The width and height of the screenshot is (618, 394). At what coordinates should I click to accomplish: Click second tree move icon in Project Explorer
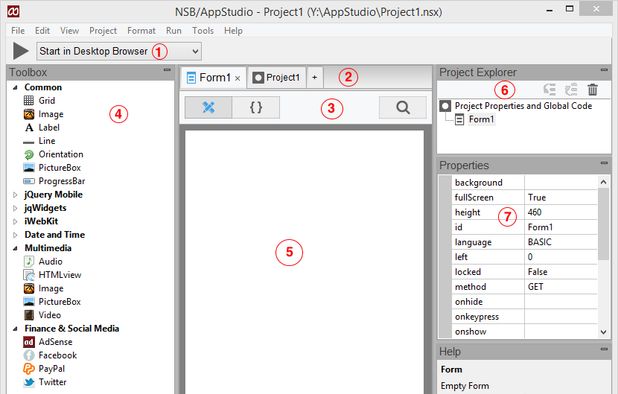(571, 89)
